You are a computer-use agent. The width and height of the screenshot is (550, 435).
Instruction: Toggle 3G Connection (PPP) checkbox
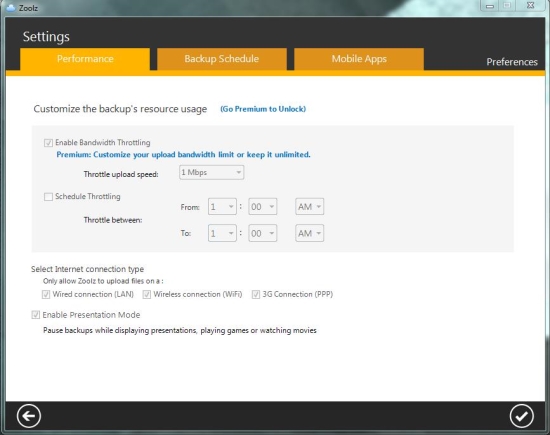click(256, 294)
